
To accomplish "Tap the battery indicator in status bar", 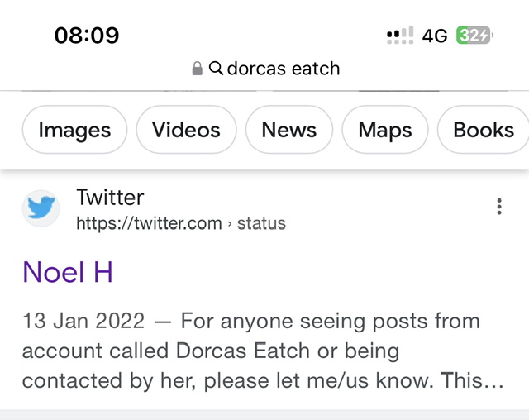I will (x=474, y=36).
